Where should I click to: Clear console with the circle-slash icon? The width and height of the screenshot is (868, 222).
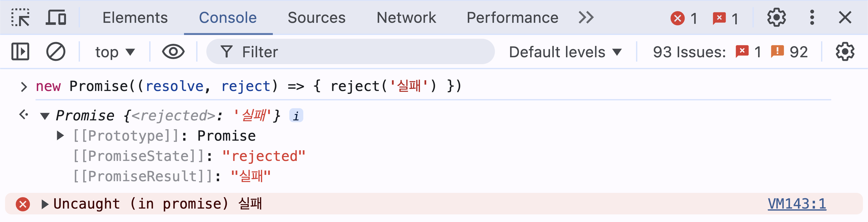(56, 52)
